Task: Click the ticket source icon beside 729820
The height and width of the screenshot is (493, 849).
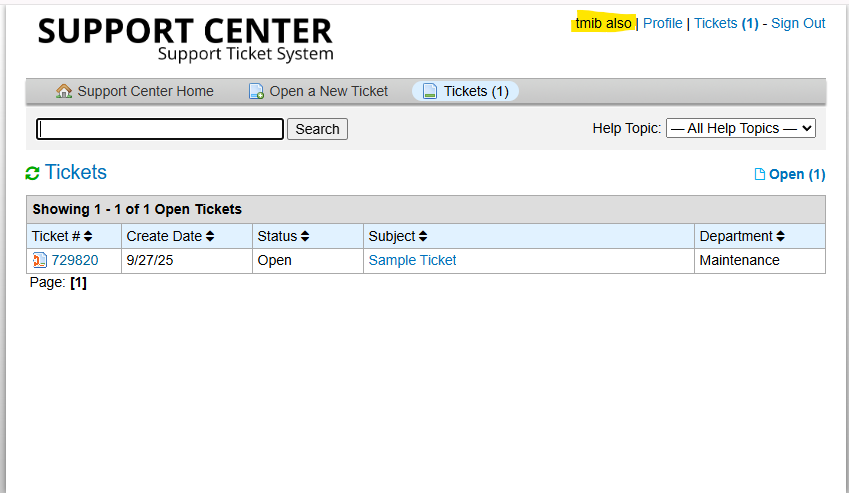Action: click(40, 260)
